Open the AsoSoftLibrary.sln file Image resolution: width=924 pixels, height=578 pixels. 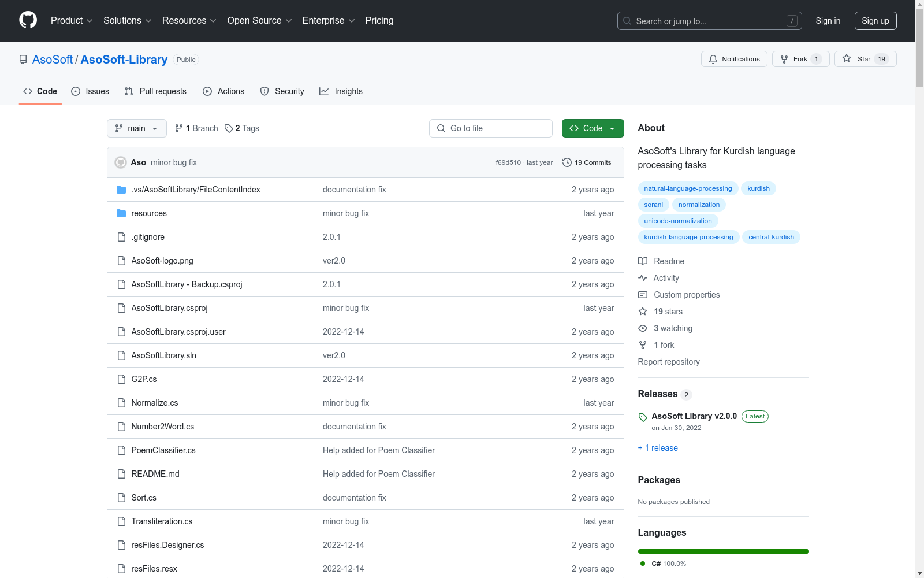pos(164,355)
